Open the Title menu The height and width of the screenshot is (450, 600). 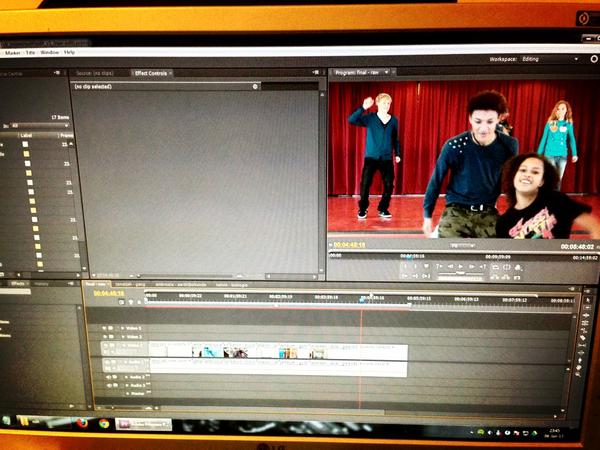tap(30, 52)
